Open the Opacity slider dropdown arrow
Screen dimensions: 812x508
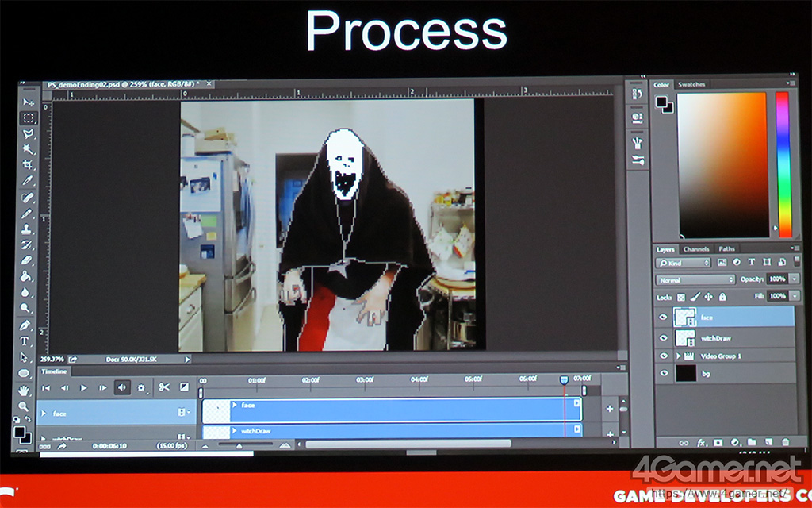pyautogui.click(x=795, y=279)
